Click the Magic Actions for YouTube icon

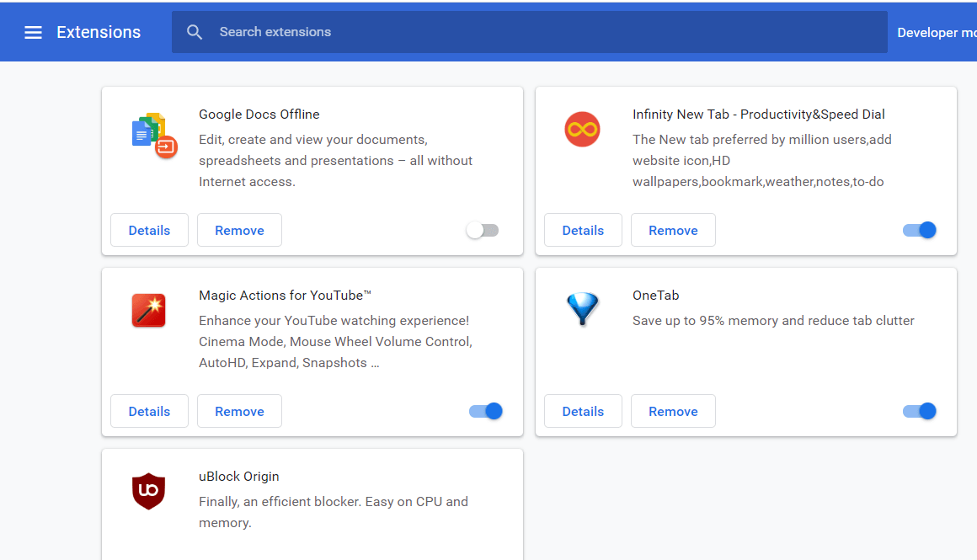148,310
